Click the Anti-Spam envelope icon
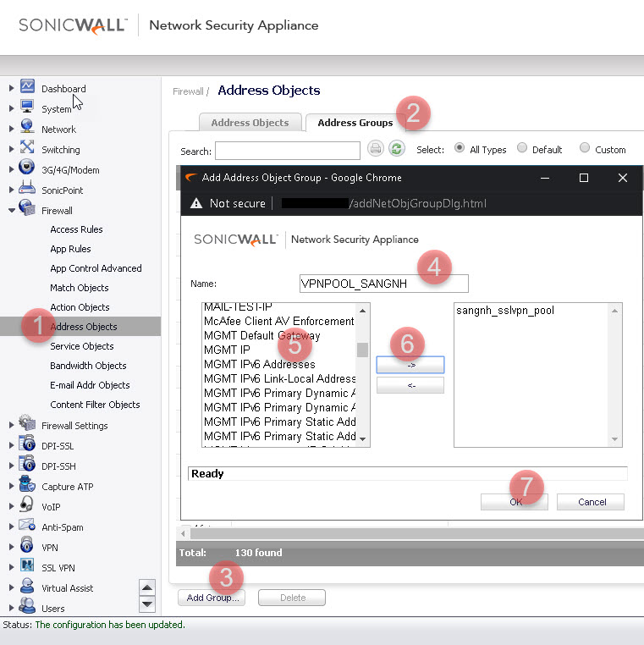 [27, 525]
